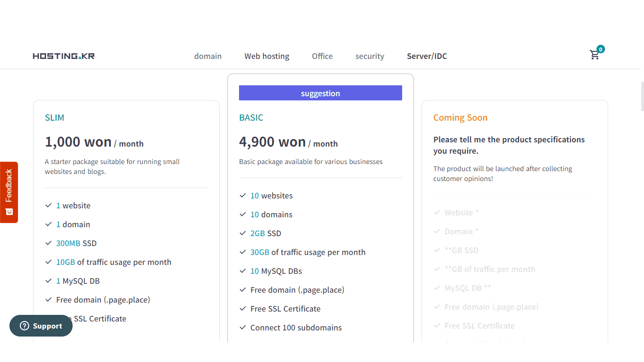Click the checkmark beside 10 MySQL DBs

[243, 271]
